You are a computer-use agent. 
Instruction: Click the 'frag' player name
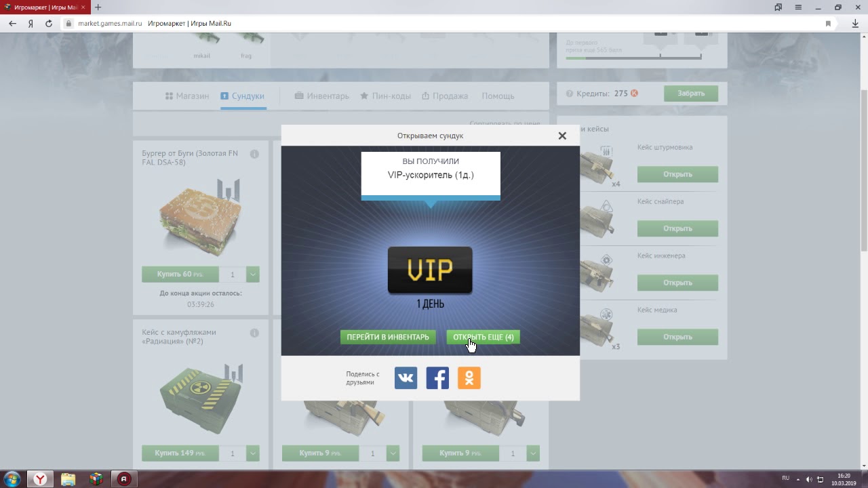point(245,56)
